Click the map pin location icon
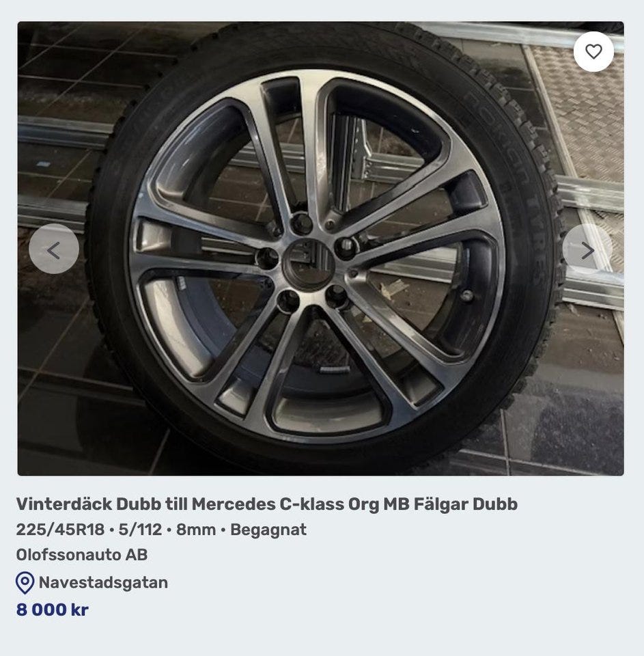Viewport: 644px width, 656px height. click(25, 582)
